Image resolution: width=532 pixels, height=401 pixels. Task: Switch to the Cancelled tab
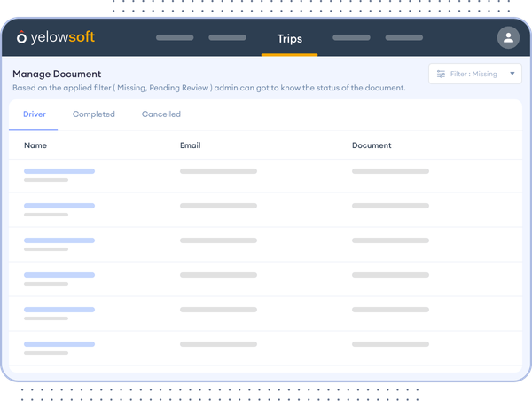point(161,114)
